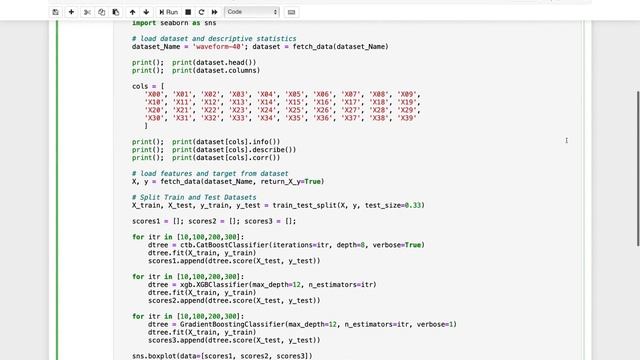Paste cells below using the clipboard icon
Image resolution: width=640 pixels, height=360 pixels.
point(116,12)
